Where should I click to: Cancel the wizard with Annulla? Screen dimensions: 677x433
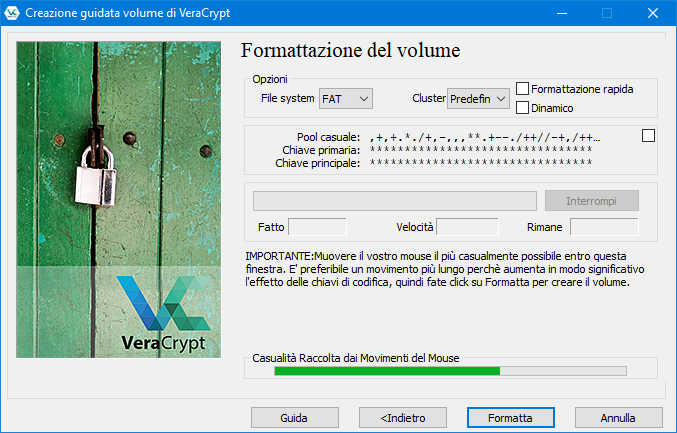(x=618, y=418)
